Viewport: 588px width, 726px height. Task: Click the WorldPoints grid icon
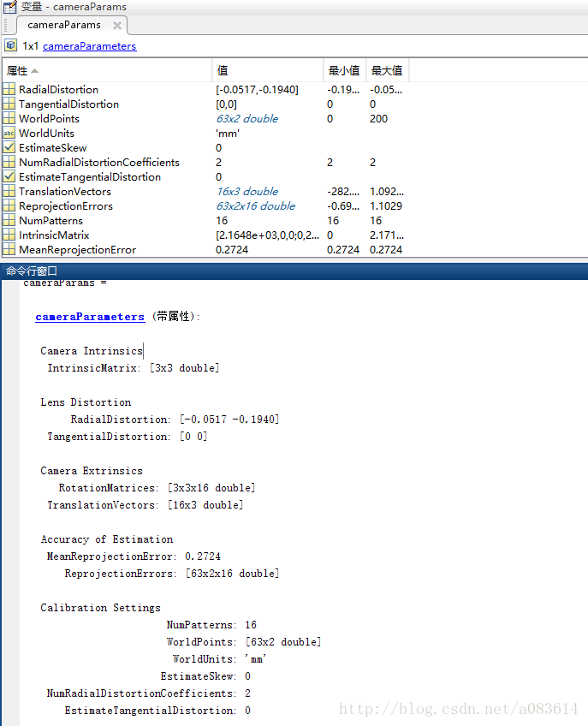coord(9,118)
